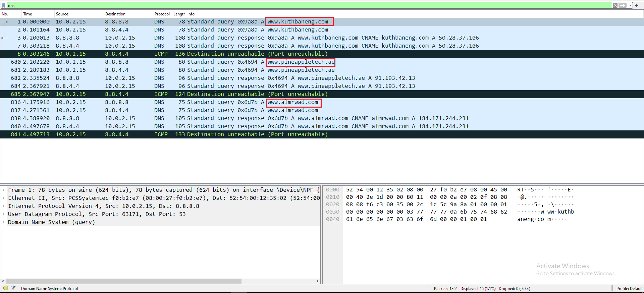Expand the Domain Name System (query) row

[x=4, y=222]
